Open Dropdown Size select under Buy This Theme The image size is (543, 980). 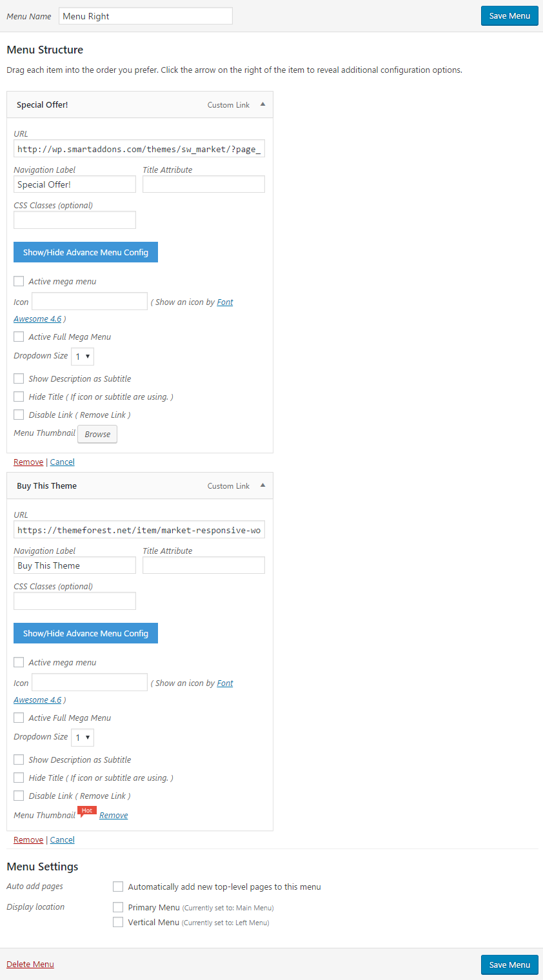pyautogui.click(x=83, y=738)
